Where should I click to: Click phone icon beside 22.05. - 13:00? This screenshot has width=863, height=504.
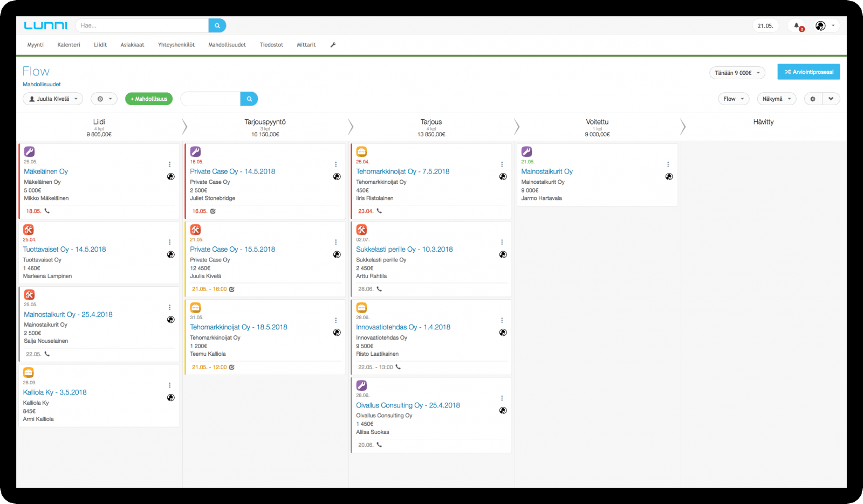coord(398,367)
